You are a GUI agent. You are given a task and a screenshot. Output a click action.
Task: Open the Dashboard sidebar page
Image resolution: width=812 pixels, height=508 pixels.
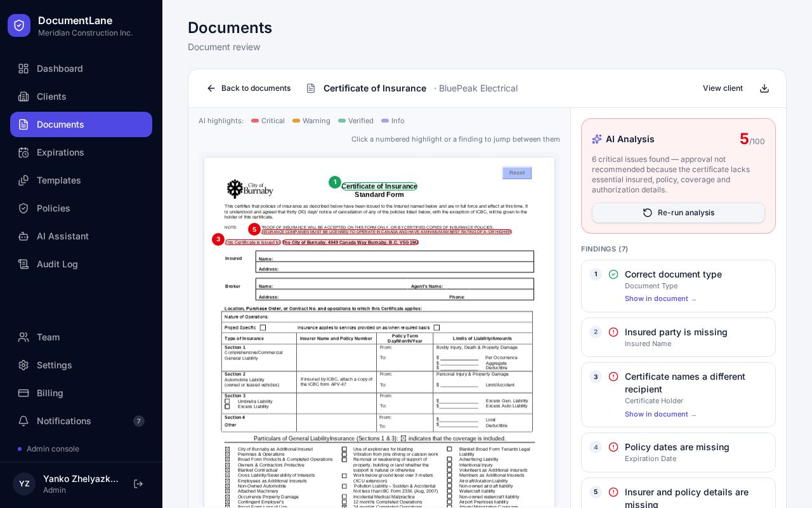coord(81,69)
